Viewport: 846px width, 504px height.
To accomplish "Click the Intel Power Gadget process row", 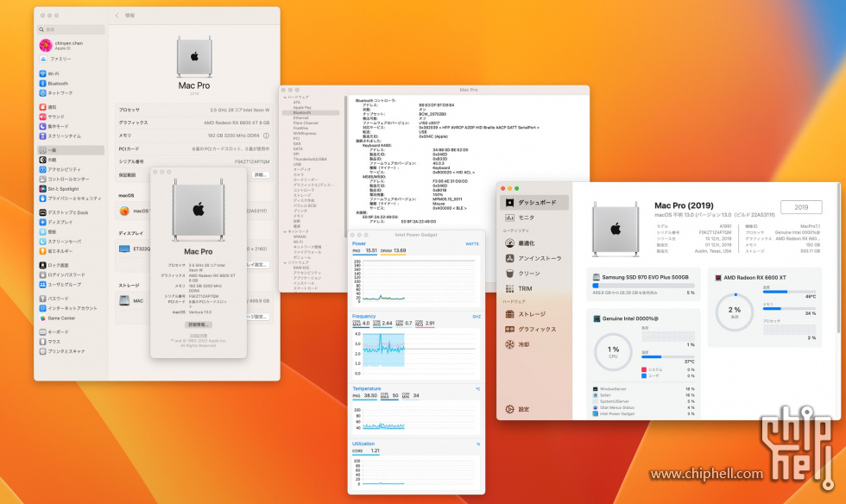I will click(x=643, y=414).
